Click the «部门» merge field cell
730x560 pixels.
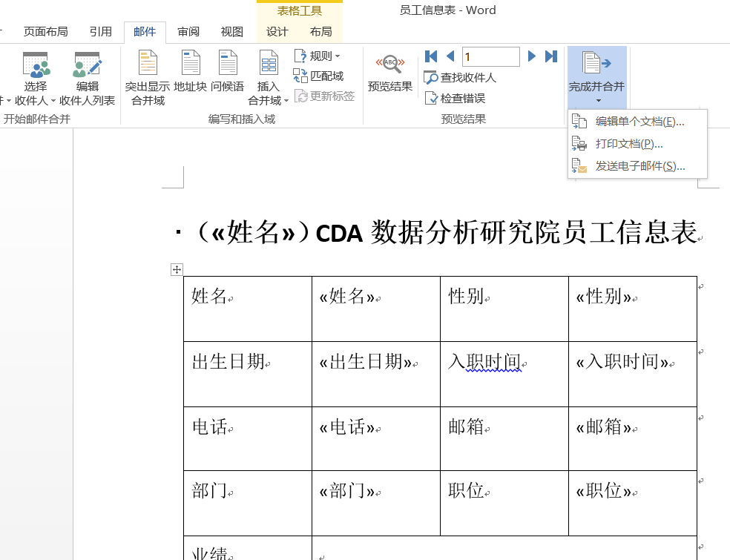click(x=376, y=503)
